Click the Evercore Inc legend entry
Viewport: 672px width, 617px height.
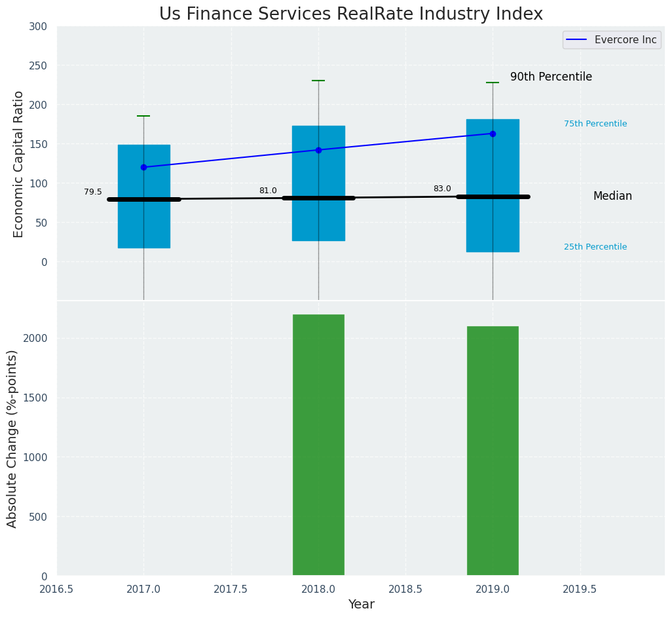point(625,39)
